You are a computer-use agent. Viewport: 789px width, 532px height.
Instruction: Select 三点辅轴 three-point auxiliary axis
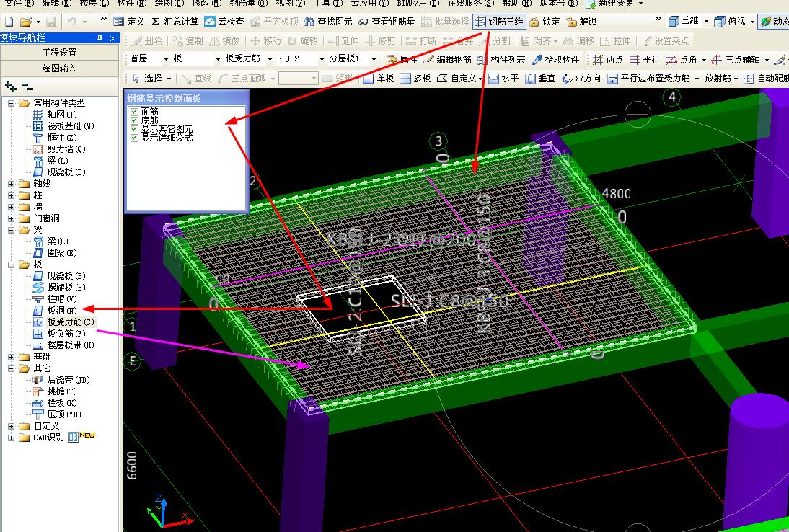(x=735, y=59)
